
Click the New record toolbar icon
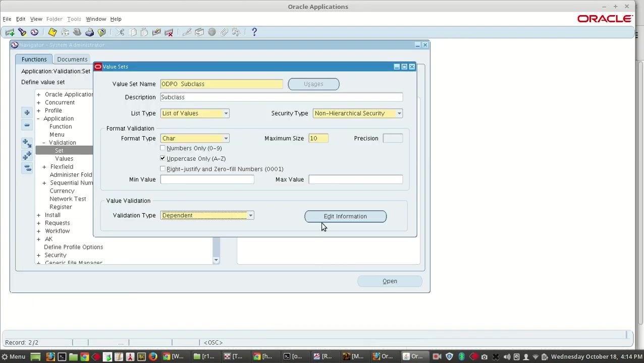click(x=10, y=32)
